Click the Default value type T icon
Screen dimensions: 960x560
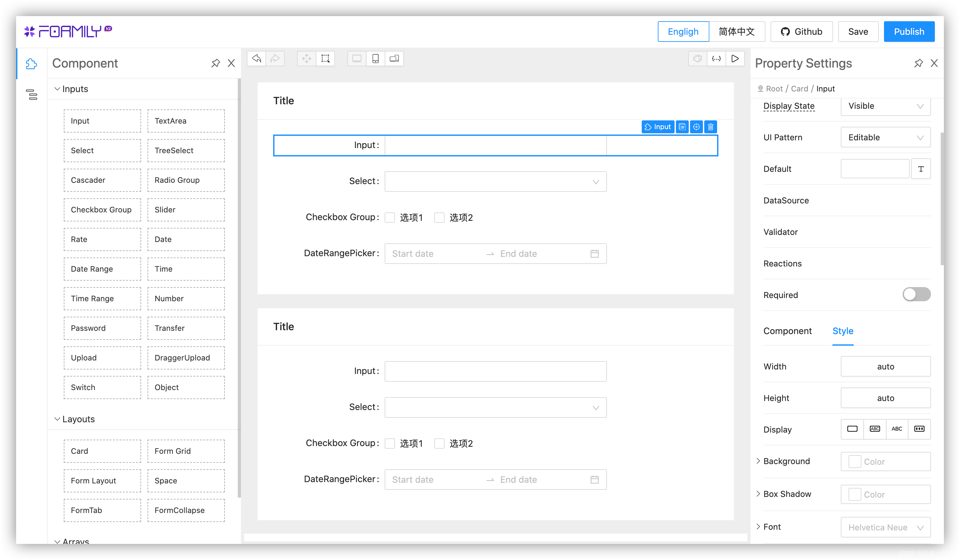[921, 169]
